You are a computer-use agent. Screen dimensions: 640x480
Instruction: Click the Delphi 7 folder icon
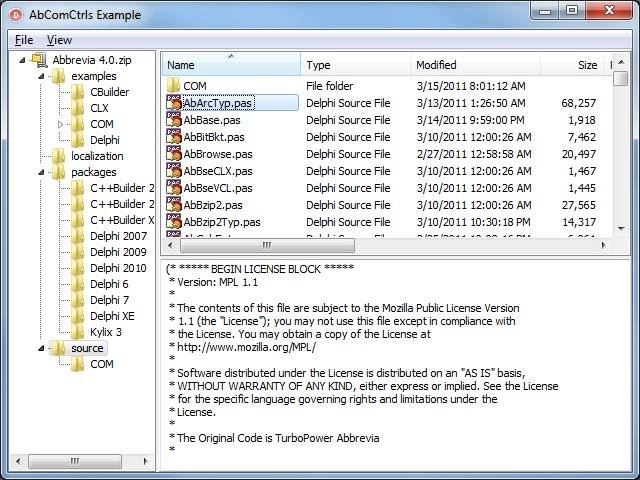tap(78, 300)
